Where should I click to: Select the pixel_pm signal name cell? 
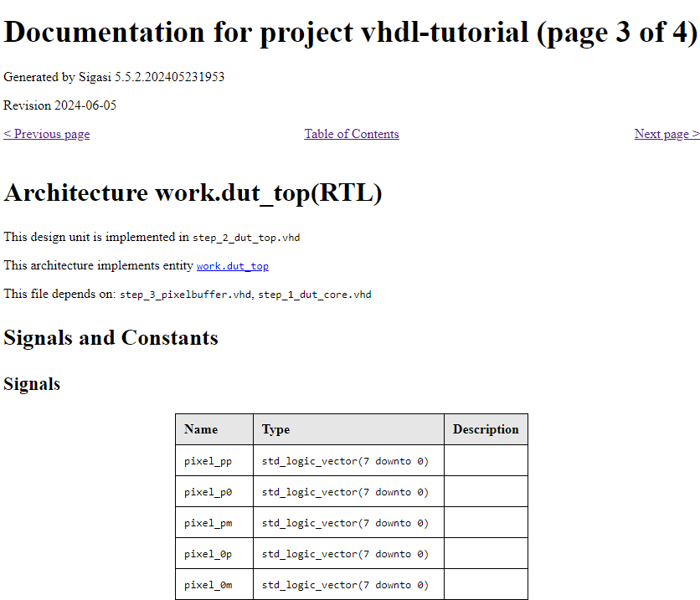(x=208, y=523)
